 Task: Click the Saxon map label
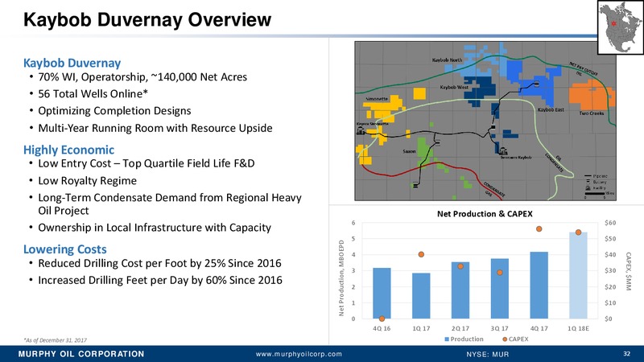coord(409,151)
